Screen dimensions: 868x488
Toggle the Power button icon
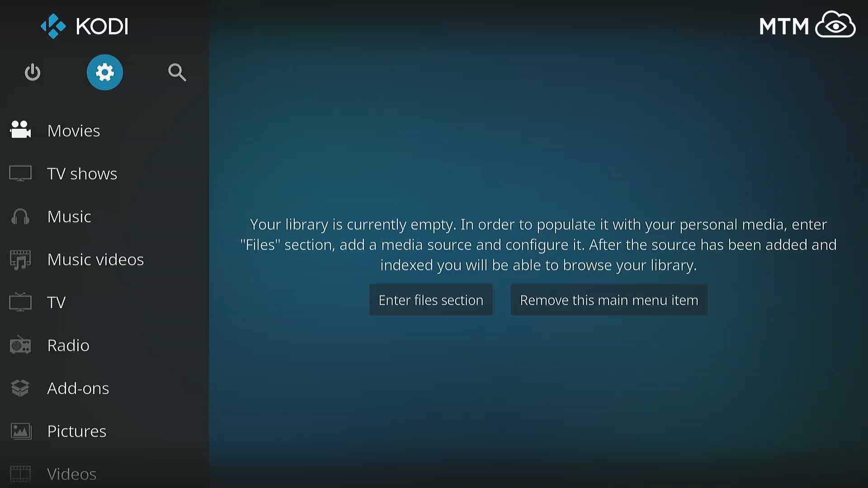point(33,73)
